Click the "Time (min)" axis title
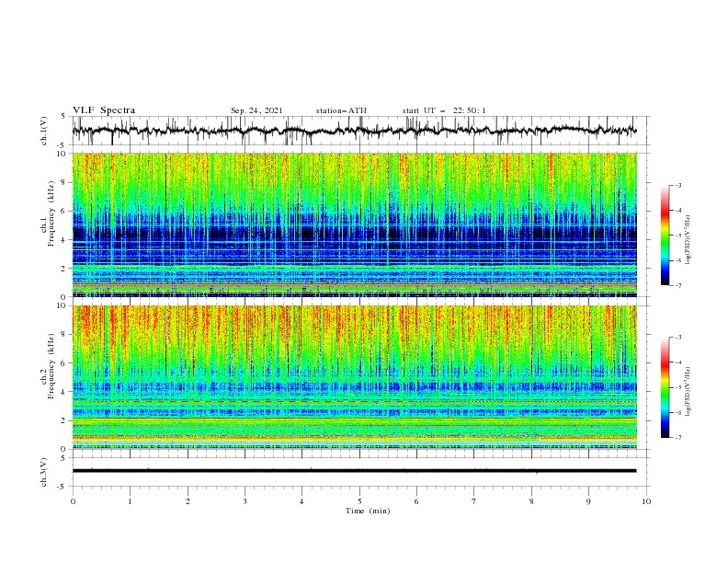This screenshot has height=563, width=728. [368, 511]
